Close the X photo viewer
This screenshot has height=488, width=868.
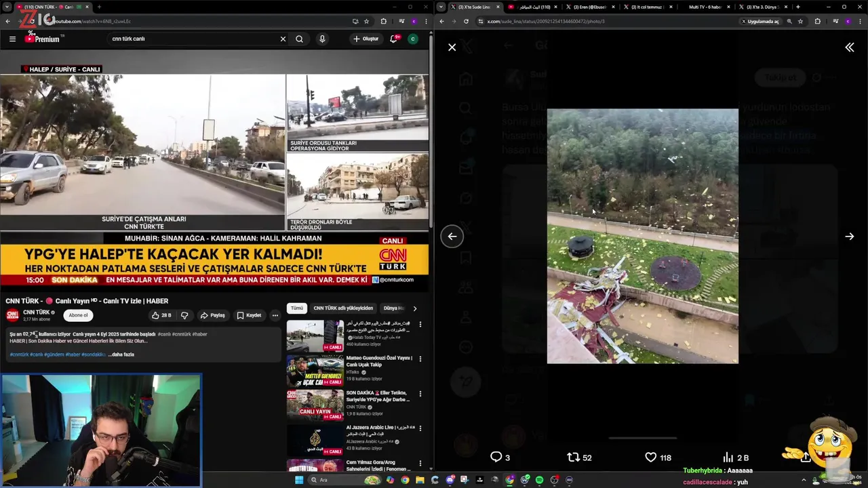tap(452, 47)
